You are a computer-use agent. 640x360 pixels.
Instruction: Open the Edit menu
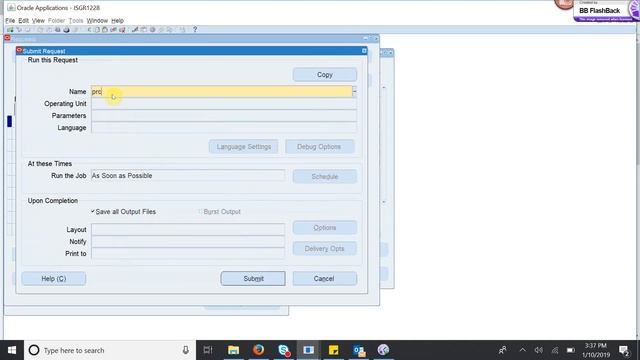tap(24, 20)
